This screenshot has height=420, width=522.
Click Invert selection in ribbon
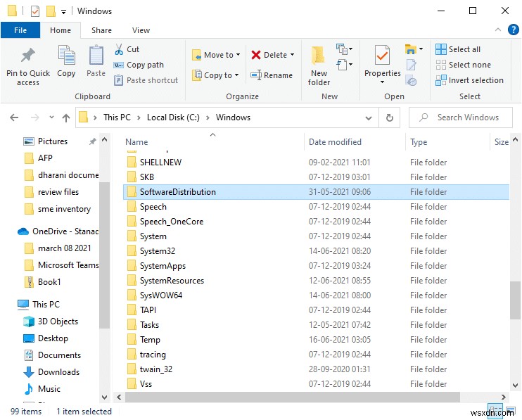pyautogui.click(x=469, y=80)
